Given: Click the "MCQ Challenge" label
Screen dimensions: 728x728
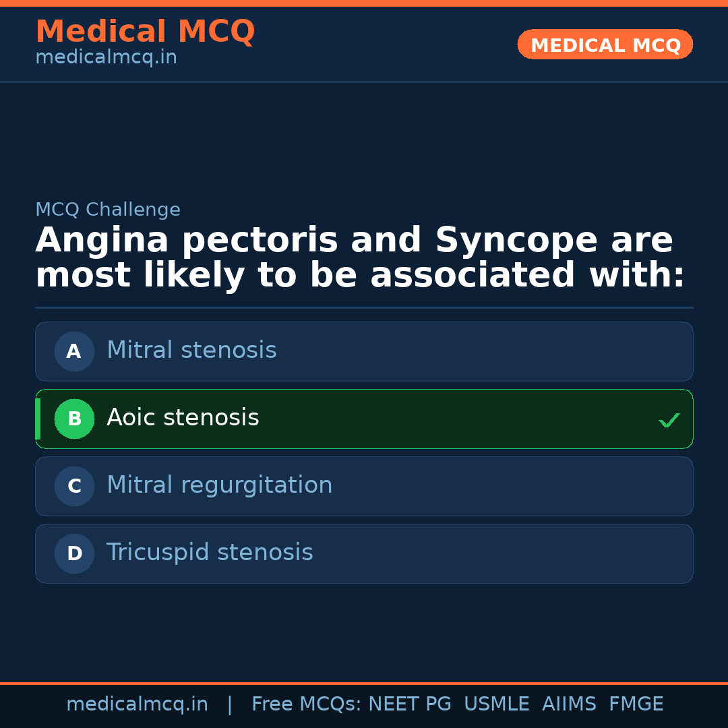Looking at the screenshot, I should [108, 210].
